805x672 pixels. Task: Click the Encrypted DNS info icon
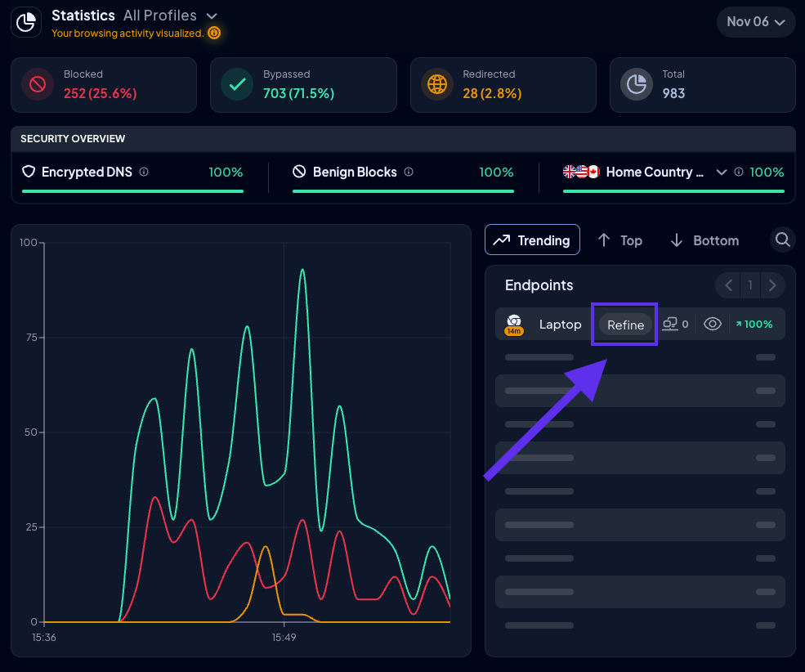[144, 172]
